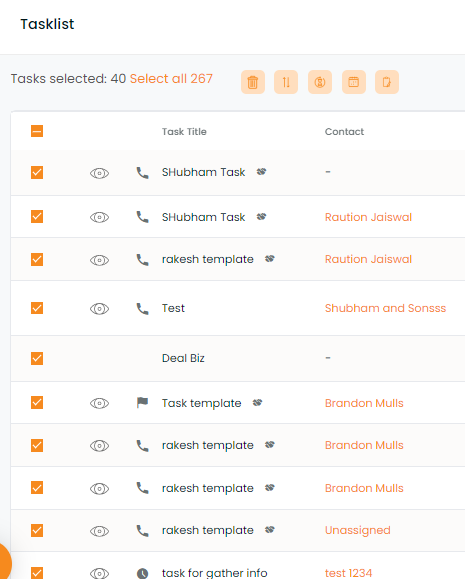Click phone icon beside first SHubham Task
Screen dimensions: 465x579
pos(142,173)
